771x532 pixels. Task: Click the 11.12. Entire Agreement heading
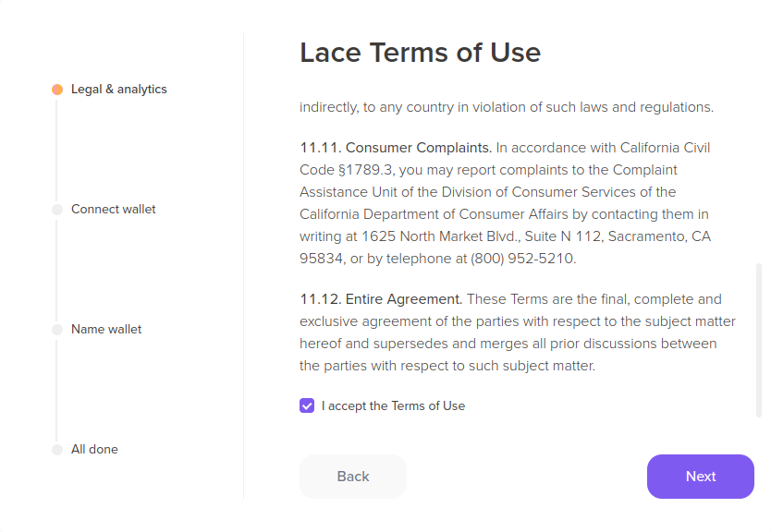pos(381,299)
